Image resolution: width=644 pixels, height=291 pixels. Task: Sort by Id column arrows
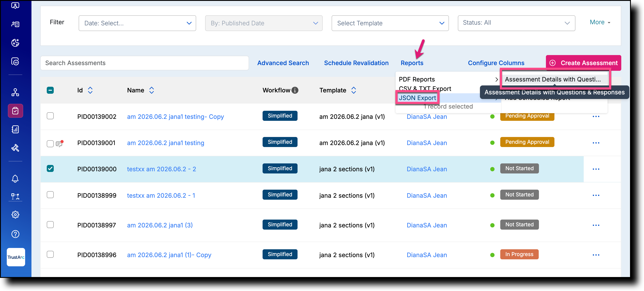(90, 90)
